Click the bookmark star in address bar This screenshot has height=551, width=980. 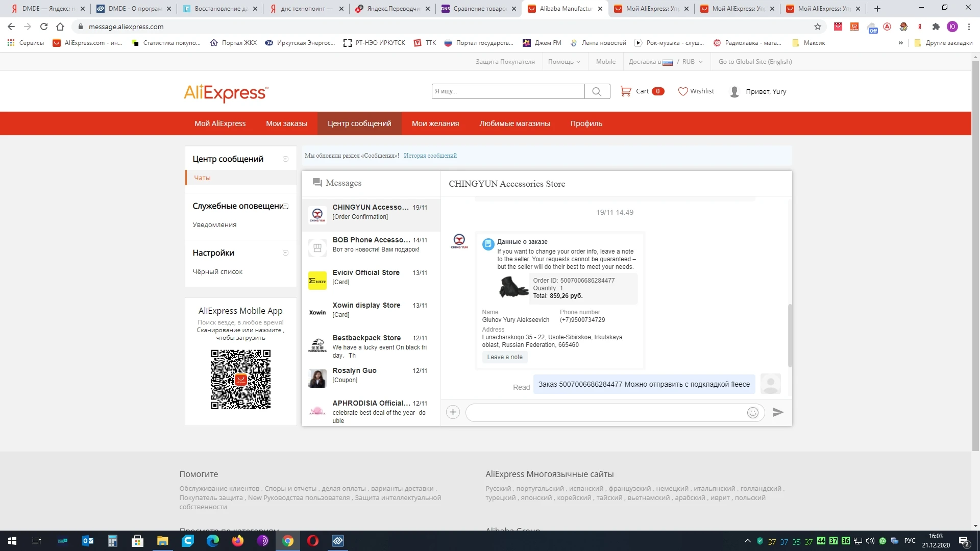(817, 27)
